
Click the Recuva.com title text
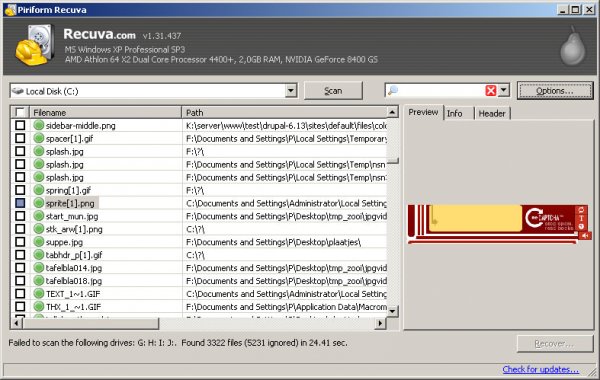99,34
